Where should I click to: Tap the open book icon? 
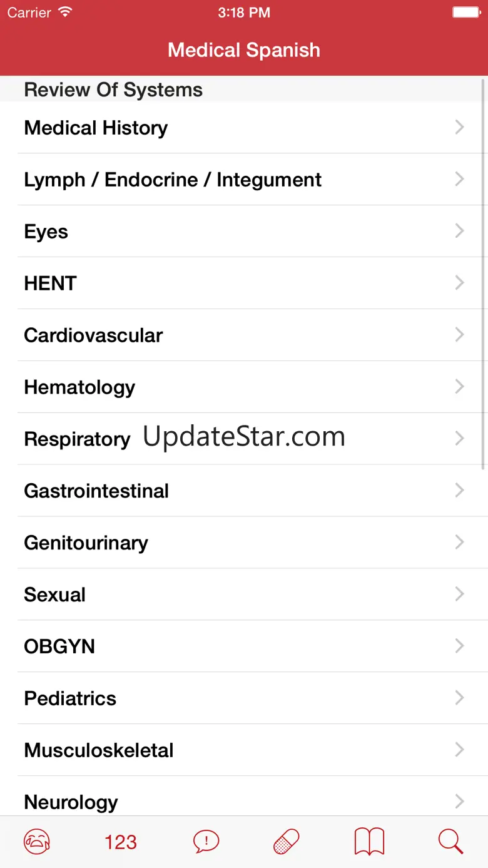[x=369, y=841]
